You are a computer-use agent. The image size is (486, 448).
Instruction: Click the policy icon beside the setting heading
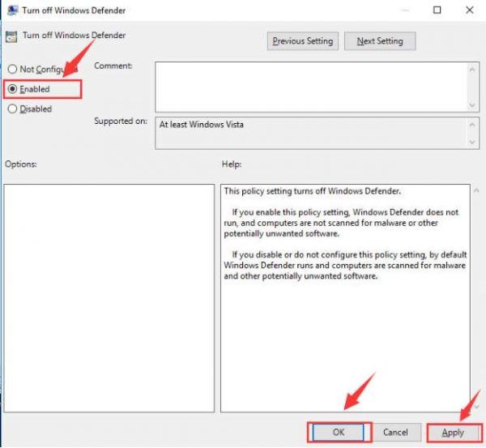pyautogui.click(x=11, y=36)
